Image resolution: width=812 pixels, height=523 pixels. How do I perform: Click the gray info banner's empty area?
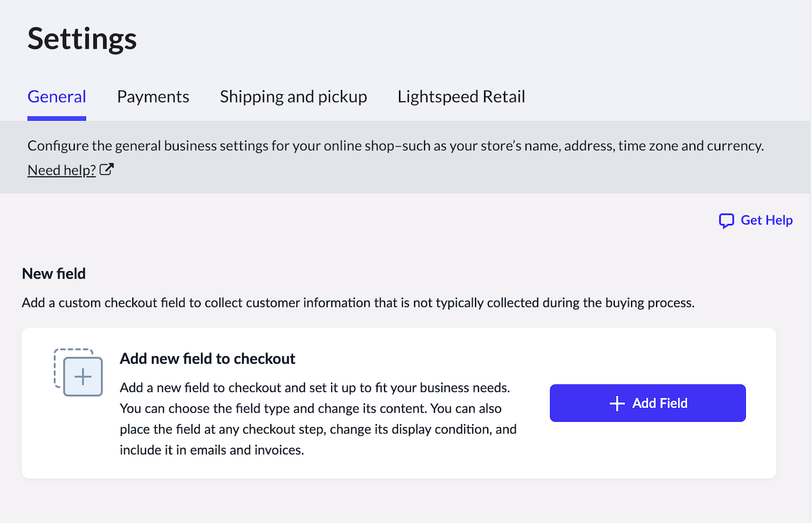(x=464, y=173)
